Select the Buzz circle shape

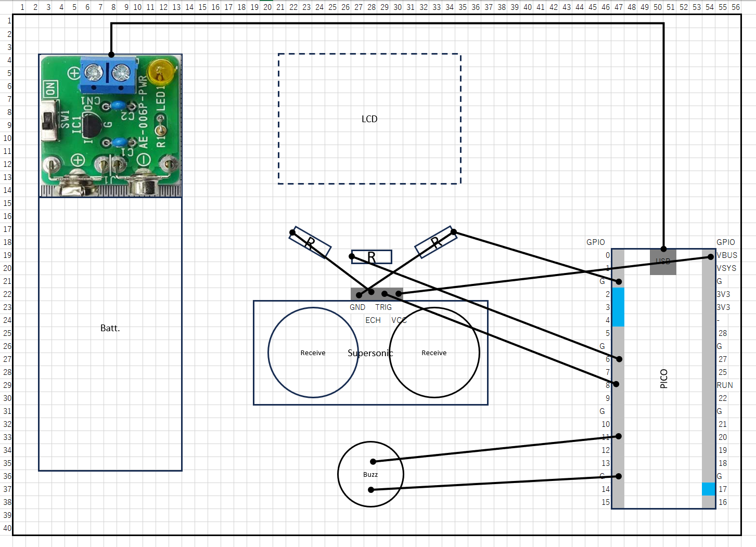pyautogui.click(x=370, y=474)
